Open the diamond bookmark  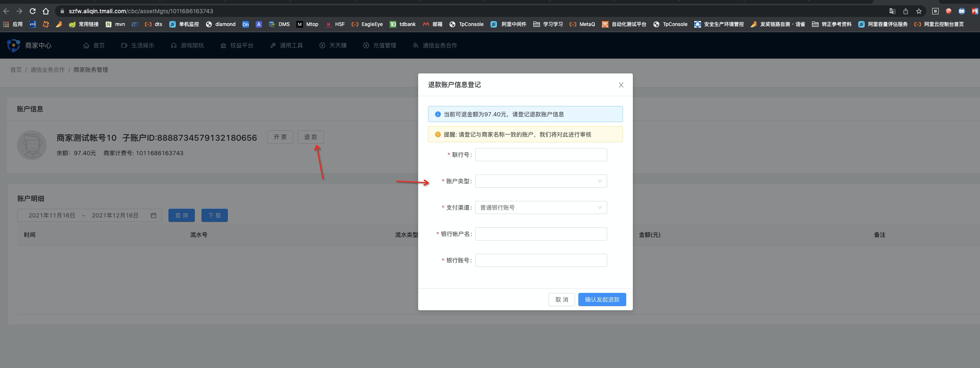(x=221, y=24)
